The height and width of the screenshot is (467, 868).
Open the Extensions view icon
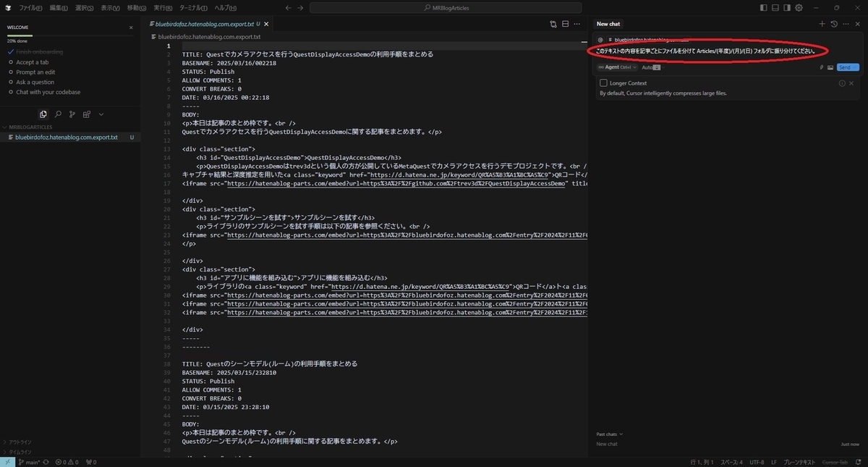click(87, 114)
